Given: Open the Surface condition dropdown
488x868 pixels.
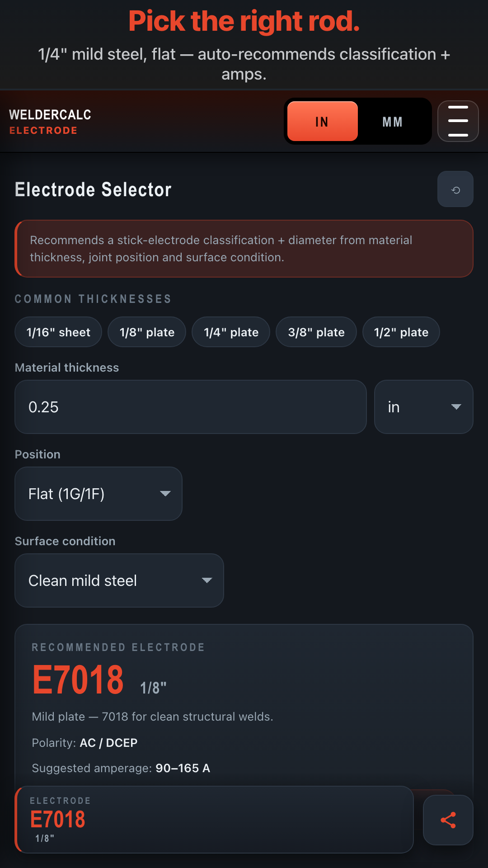Looking at the screenshot, I should pyautogui.click(x=119, y=580).
